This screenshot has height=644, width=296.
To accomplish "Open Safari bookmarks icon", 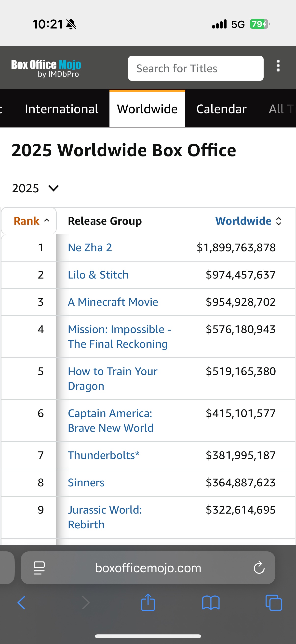I will tap(211, 603).
